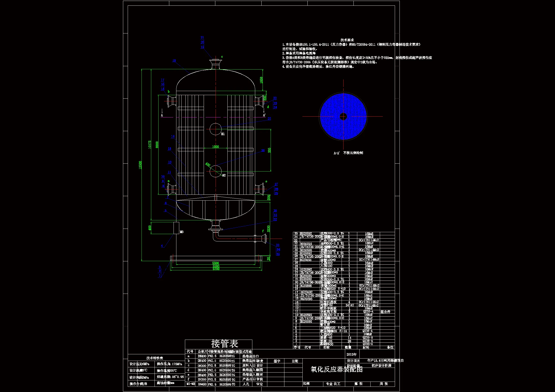Click the 2013年 cell in title block
555x392 pixels.
click(x=352, y=355)
